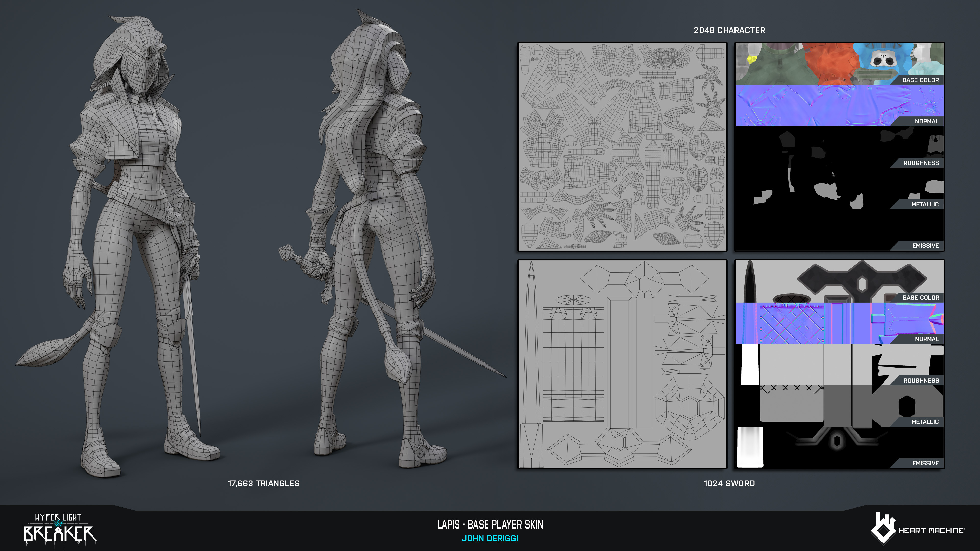Select the character Metallic label
This screenshot has width=980, height=551.
(924, 204)
